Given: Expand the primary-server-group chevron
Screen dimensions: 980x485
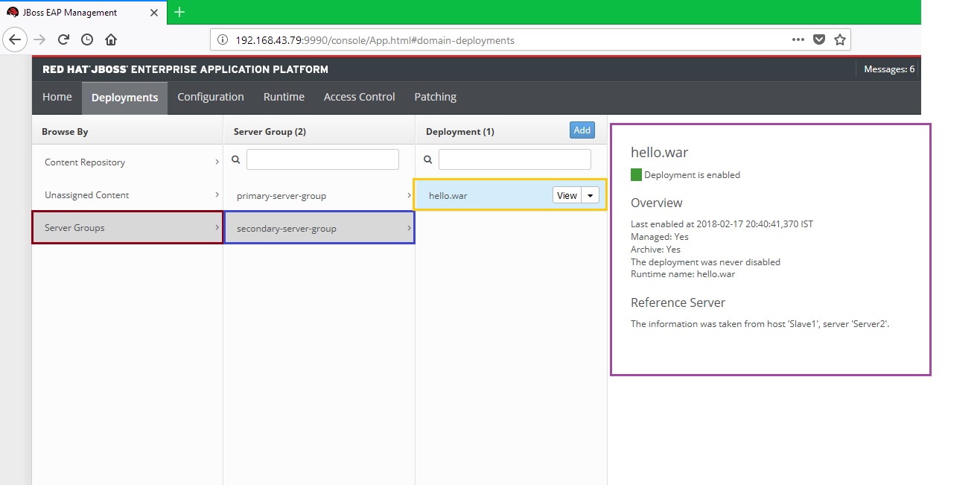Looking at the screenshot, I should (408, 195).
